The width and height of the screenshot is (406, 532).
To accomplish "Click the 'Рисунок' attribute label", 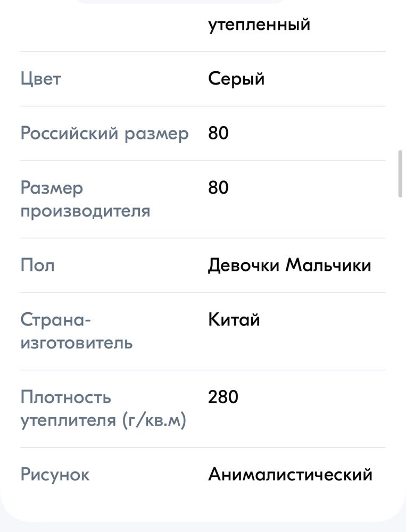I will pos(55,475).
